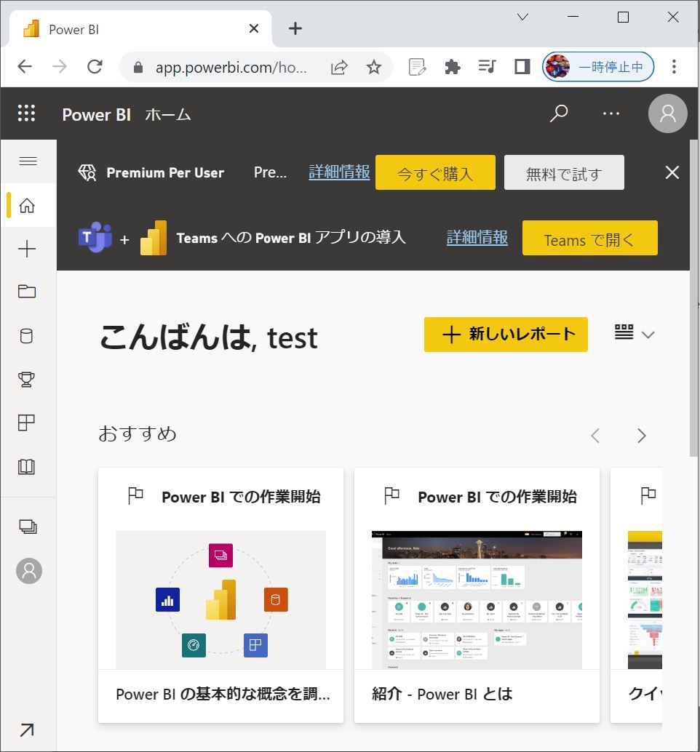This screenshot has width=700, height=752.
Task: Open the Data hub cylinder icon
Action: (27, 336)
